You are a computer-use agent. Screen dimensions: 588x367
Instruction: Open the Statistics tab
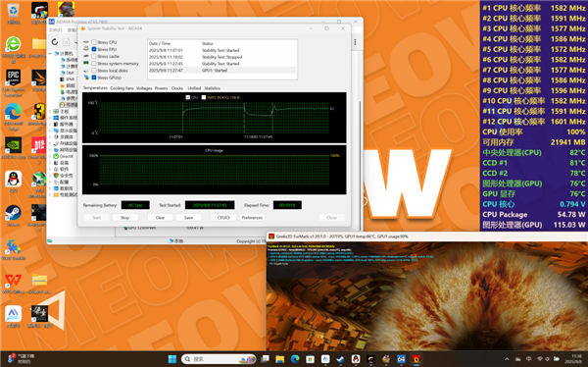point(213,88)
